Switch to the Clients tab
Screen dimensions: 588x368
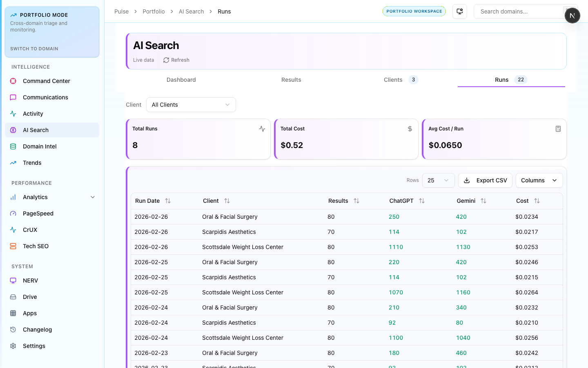pos(393,80)
